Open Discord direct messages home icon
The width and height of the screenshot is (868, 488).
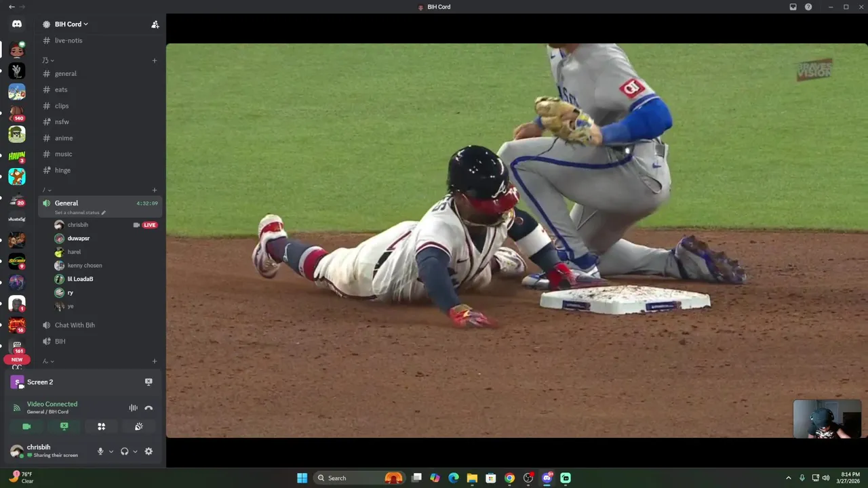[17, 24]
